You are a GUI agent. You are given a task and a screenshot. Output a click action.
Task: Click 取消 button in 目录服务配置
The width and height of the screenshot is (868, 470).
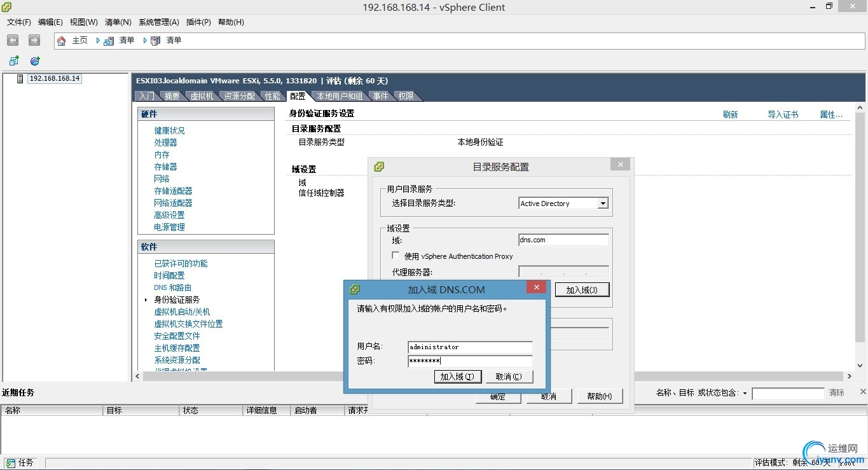(549, 396)
